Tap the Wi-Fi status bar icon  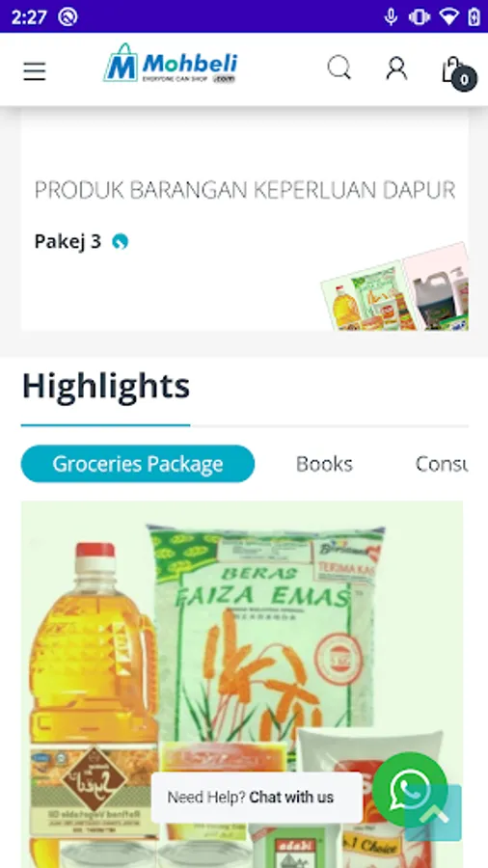point(448,17)
